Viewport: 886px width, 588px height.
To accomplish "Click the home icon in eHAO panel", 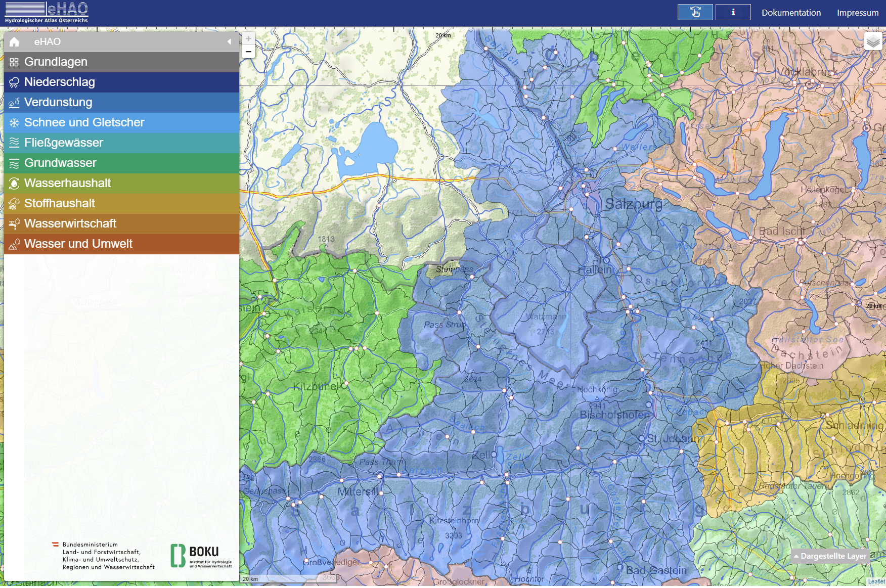I will coord(14,42).
